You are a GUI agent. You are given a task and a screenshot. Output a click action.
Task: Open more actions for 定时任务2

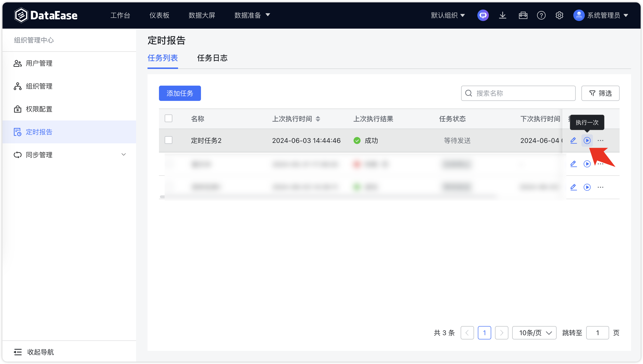point(600,140)
